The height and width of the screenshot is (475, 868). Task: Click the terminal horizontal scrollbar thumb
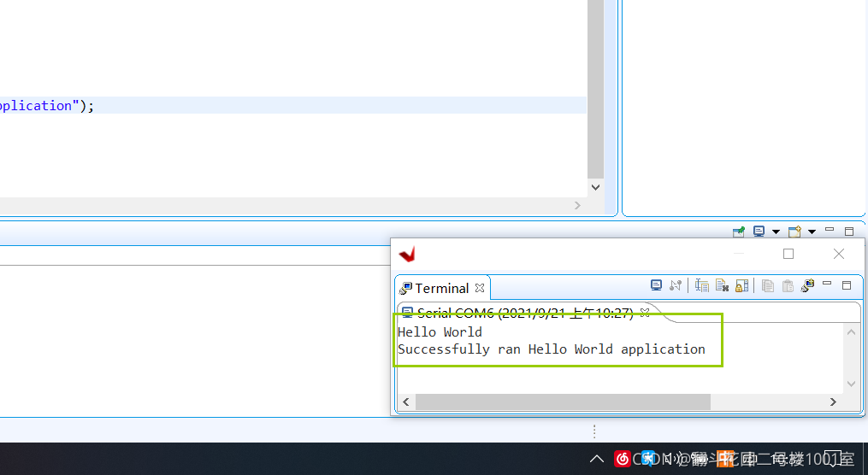coord(563,402)
